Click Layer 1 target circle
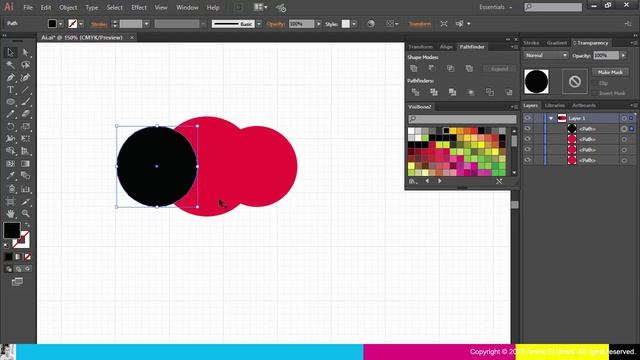The width and height of the screenshot is (640, 360). point(624,118)
